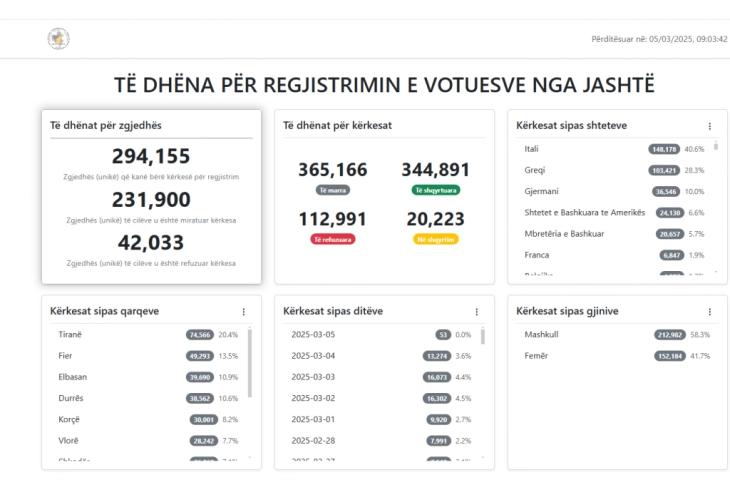This screenshot has width=730, height=480.
Task: Click the institution logo in the header
Action: 58,39
